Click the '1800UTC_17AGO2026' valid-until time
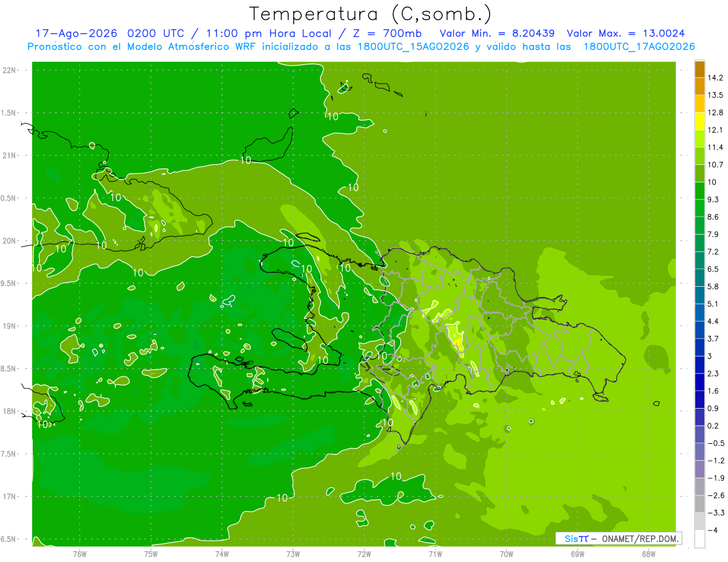The height and width of the screenshot is (562, 728). point(639,47)
